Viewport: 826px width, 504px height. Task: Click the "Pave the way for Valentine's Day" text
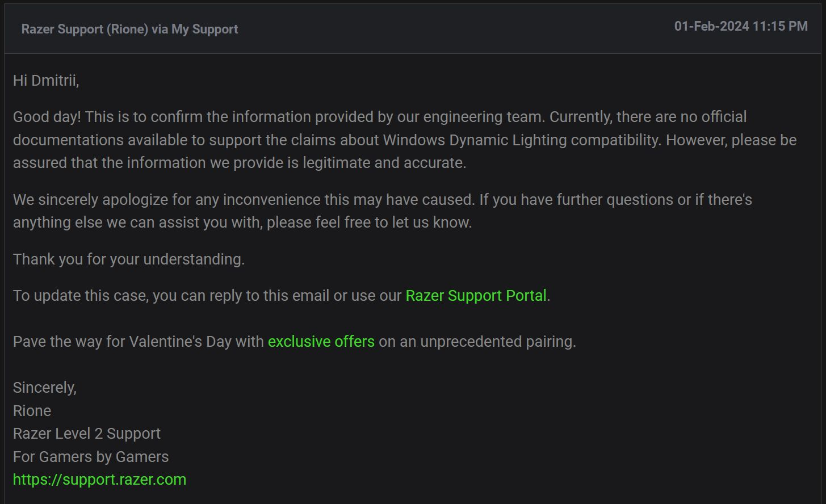(x=139, y=342)
